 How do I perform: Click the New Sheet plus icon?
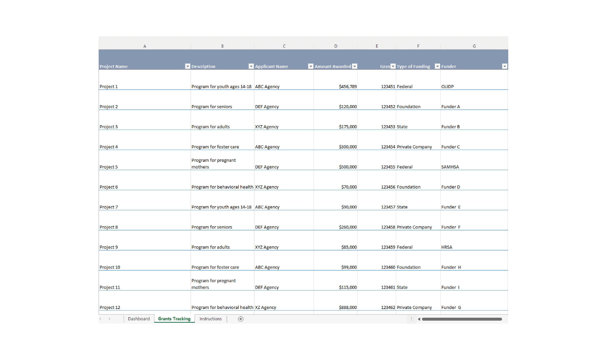point(240,319)
